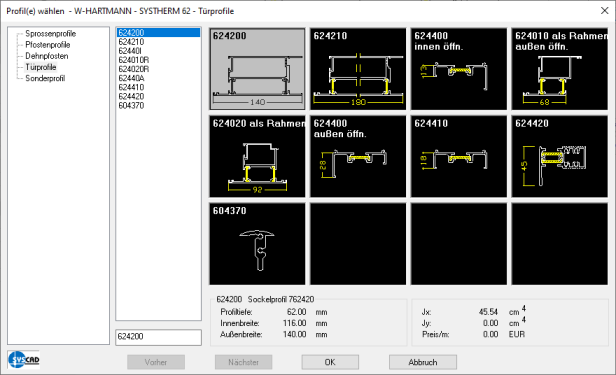
Task: Select 62440I in the profile list
Action: pyautogui.click(x=130, y=51)
